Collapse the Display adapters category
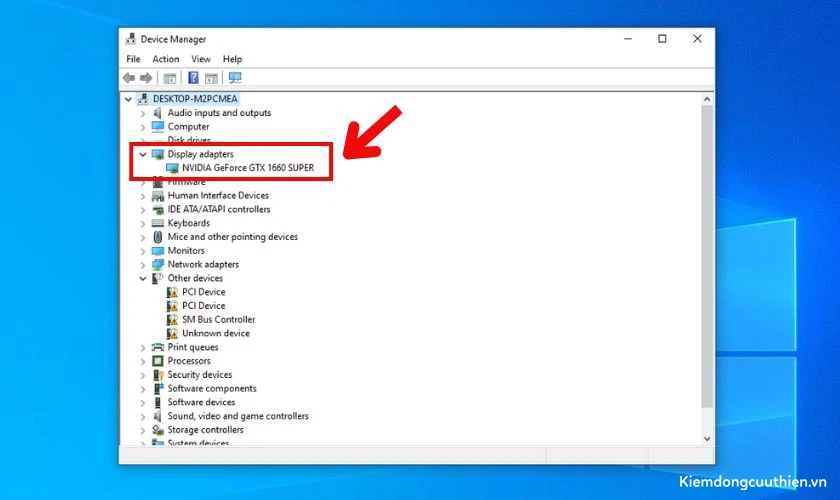840x500 pixels. (142, 154)
